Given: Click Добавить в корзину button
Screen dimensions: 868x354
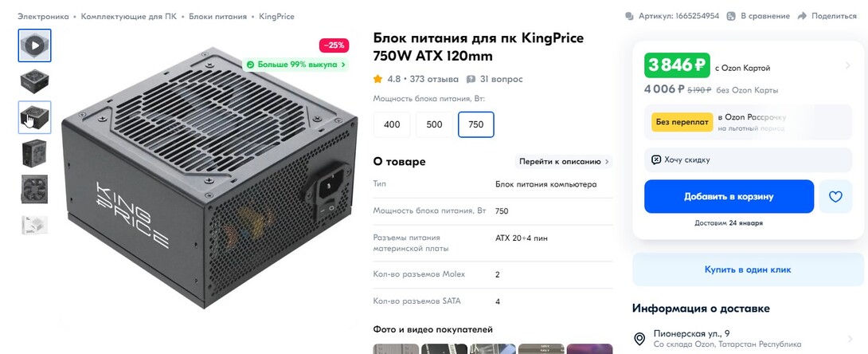Looking at the screenshot, I should click(x=729, y=197).
